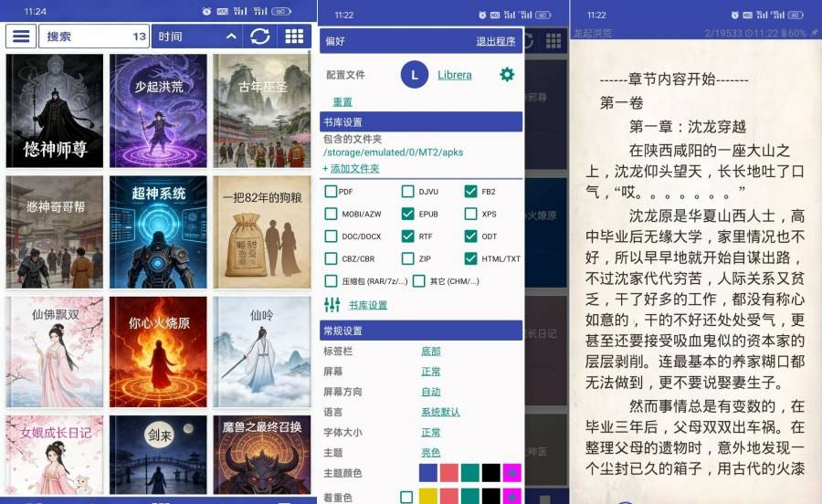Open the book 仙佛飘双
Screen dimensions: 822x504
coord(55,352)
